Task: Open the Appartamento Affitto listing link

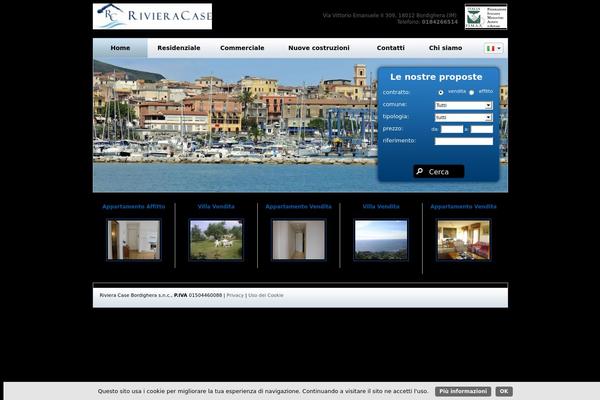Action: [x=134, y=206]
